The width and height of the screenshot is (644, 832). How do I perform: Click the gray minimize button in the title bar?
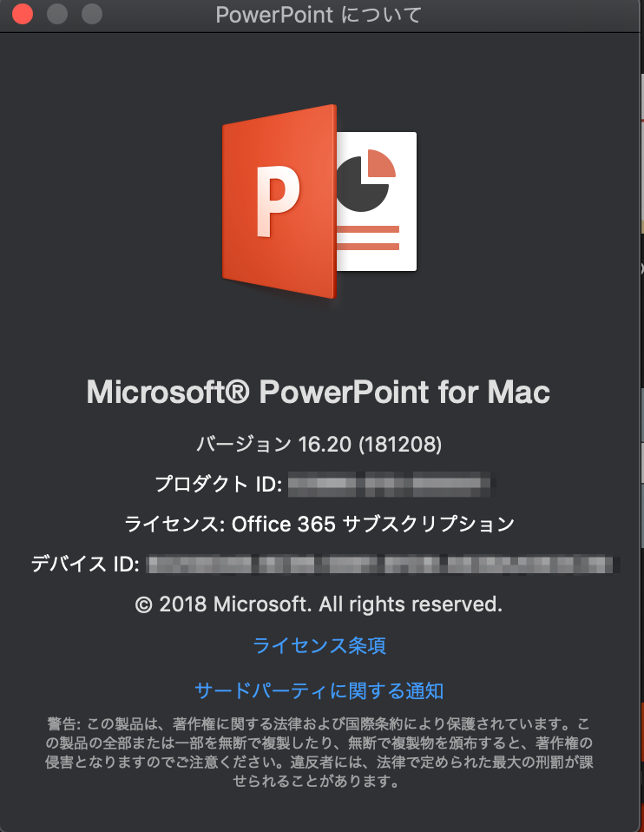[x=57, y=14]
